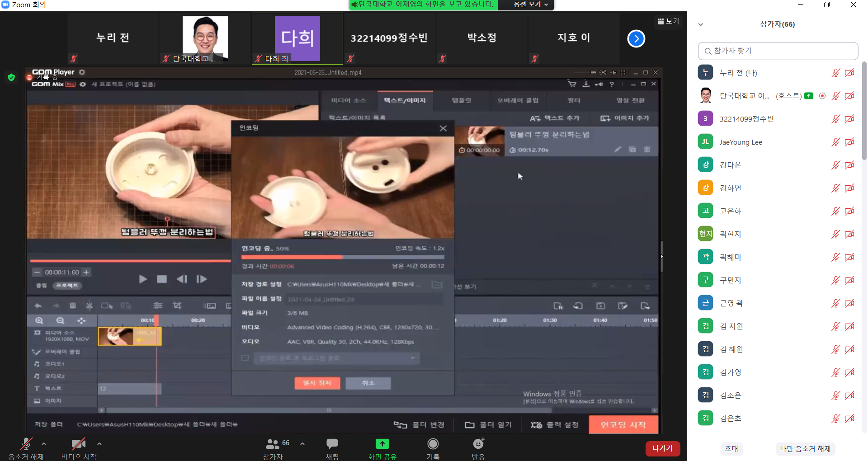Open the 보기 view layout menu

pyautogui.click(x=668, y=21)
